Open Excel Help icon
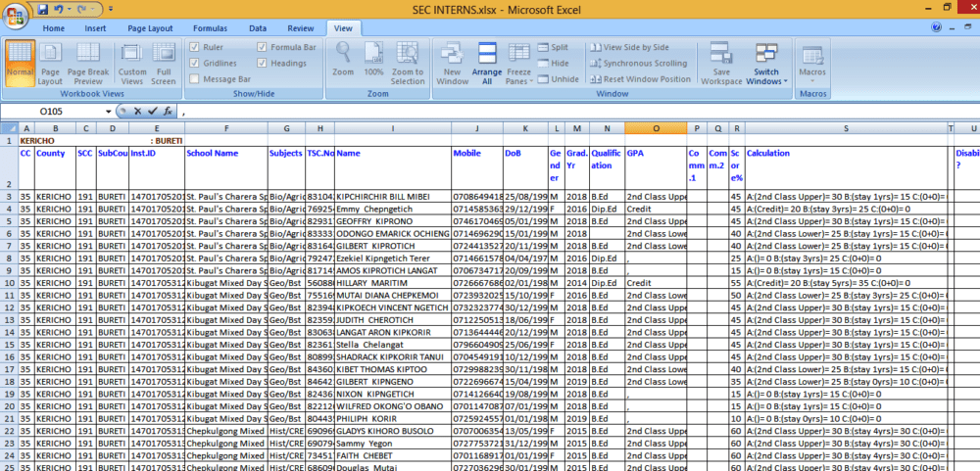The height and width of the screenshot is (471, 980). tap(936, 27)
